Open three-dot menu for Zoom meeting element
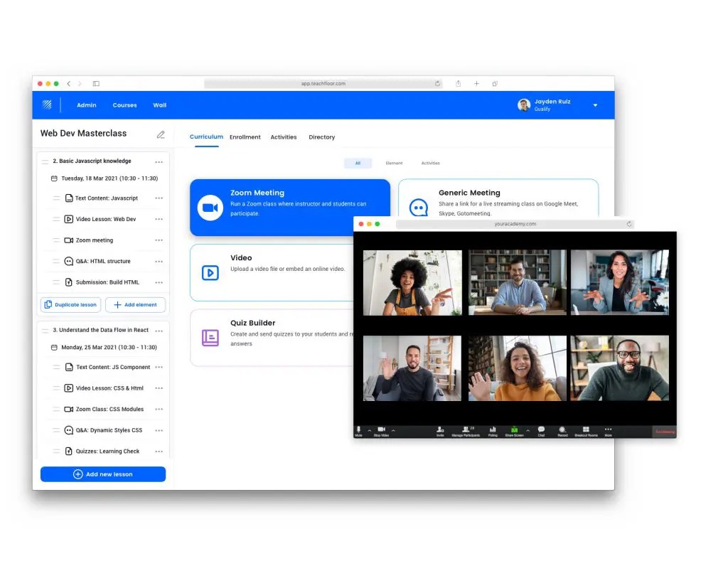The height and width of the screenshot is (566, 728). 159,240
